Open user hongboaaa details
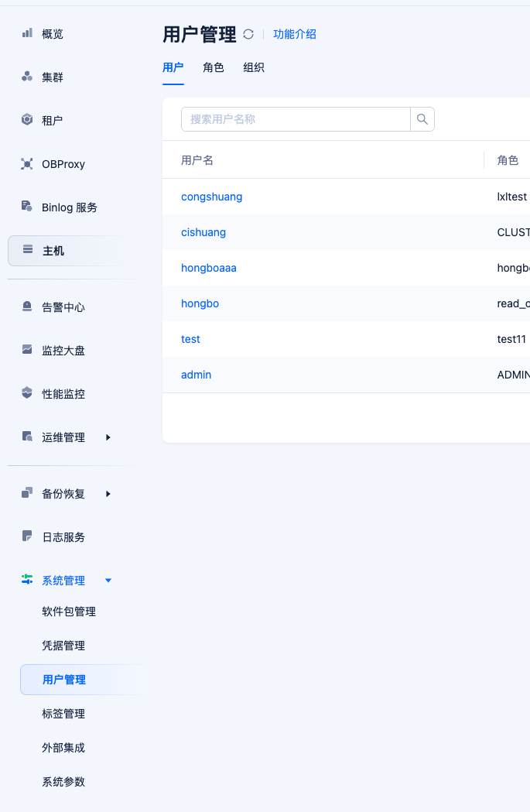 click(x=209, y=269)
